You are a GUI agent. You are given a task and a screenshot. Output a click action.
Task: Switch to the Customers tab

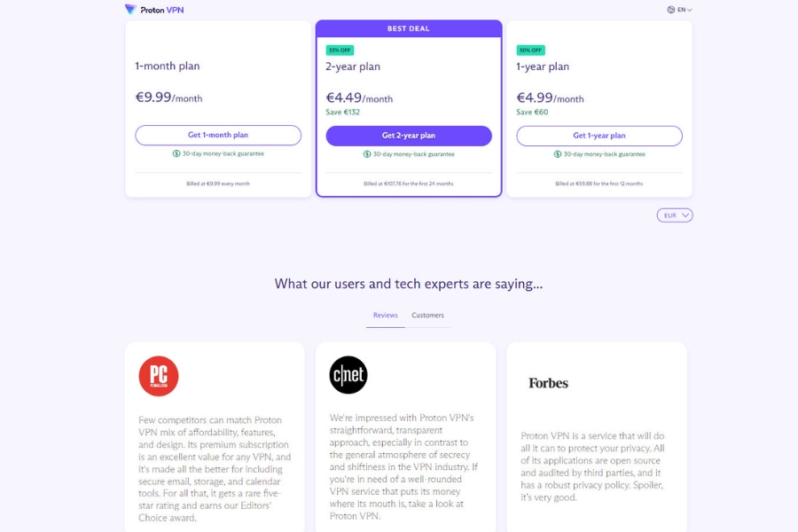427,315
